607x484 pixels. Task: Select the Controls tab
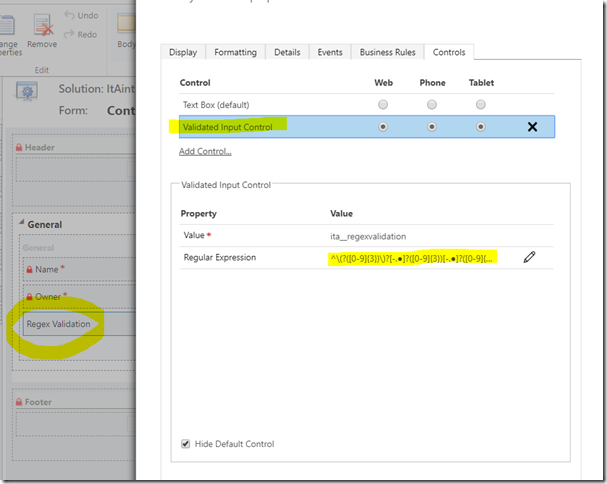click(x=449, y=52)
